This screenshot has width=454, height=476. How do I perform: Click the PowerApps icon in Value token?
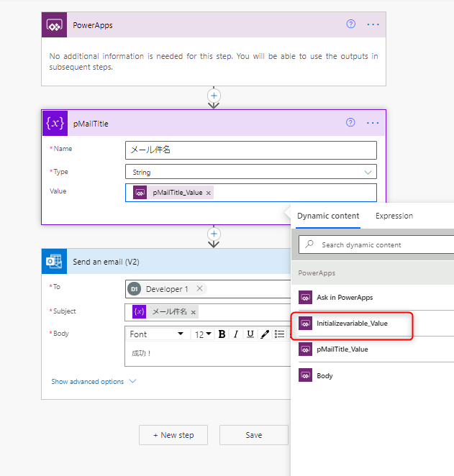140,193
